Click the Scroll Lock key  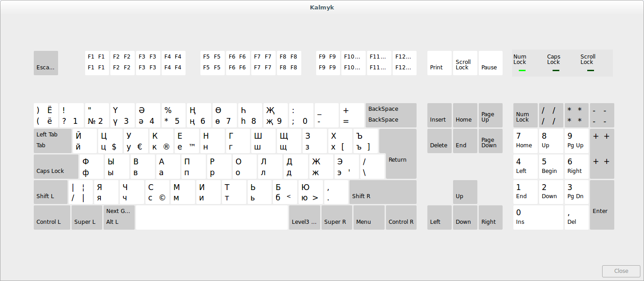point(465,63)
